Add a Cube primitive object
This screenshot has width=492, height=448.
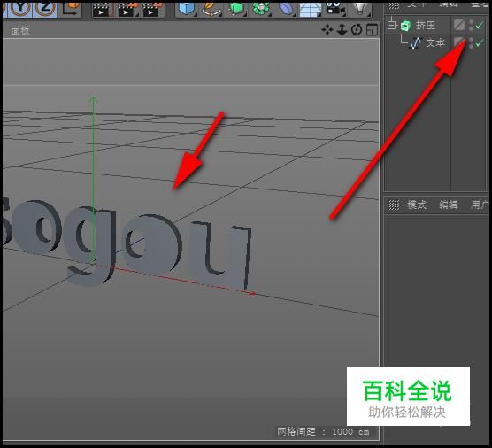[x=187, y=9]
